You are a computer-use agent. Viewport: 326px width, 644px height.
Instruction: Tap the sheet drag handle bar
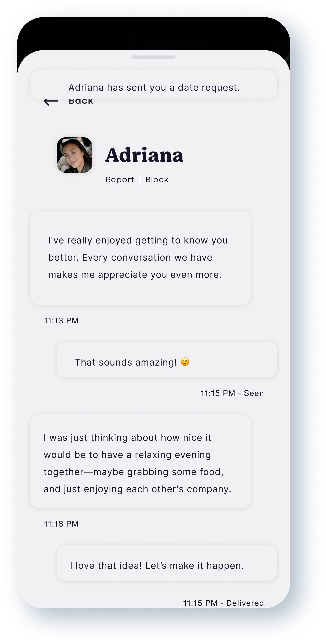tap(153, 57)
